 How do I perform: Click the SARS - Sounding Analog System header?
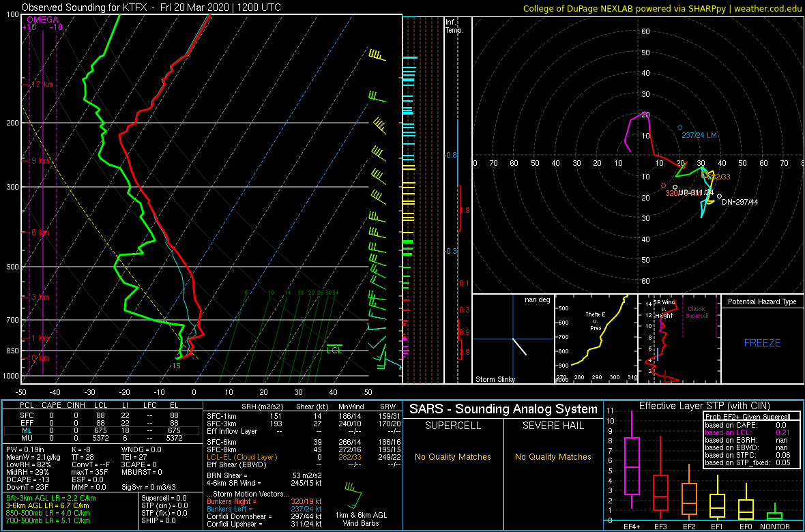[x=503, y=410]
